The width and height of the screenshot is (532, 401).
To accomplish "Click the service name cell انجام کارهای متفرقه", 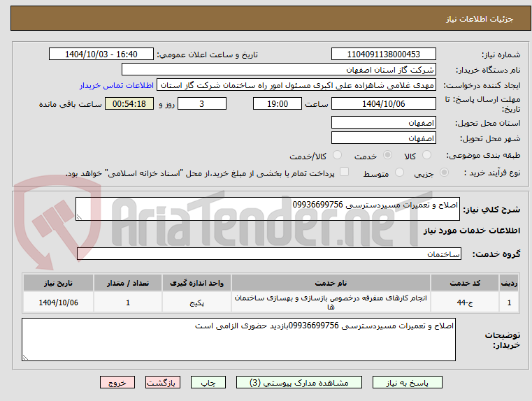I will [331, 302].
